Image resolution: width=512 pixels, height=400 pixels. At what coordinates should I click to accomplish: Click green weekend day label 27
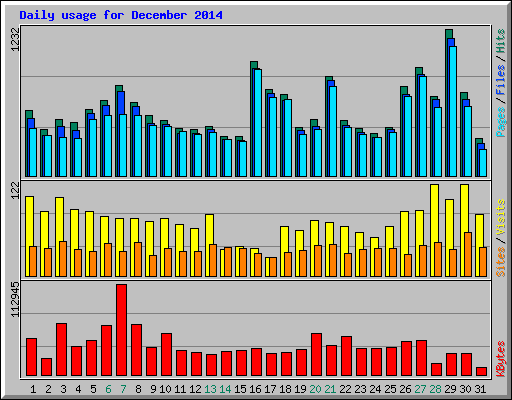tap(420, 389)
